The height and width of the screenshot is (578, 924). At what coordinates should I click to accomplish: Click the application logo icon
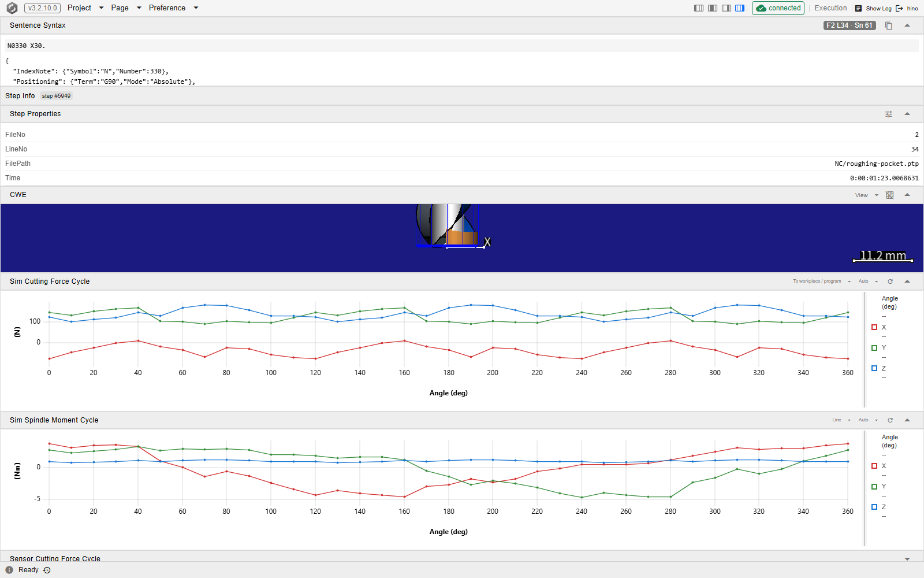tap(12, 8)
